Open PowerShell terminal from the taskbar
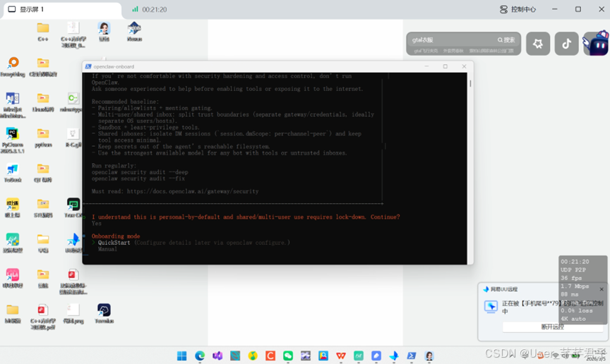 pos(411,356)
